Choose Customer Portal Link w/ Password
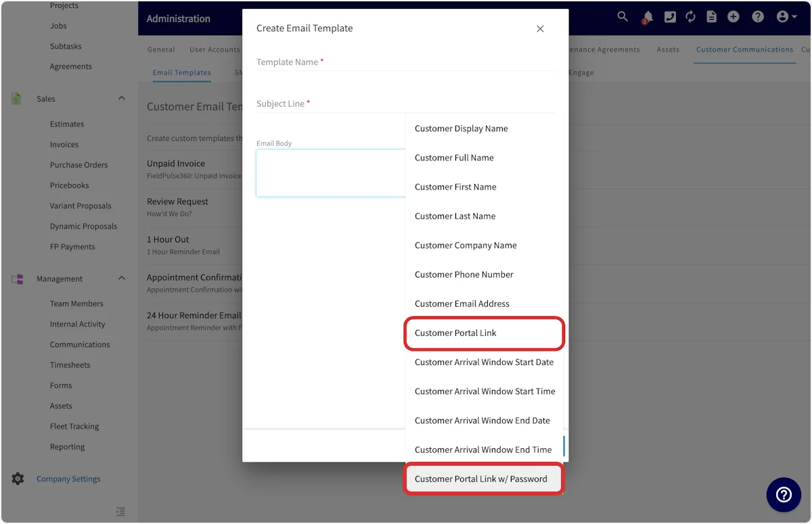Viewport: 812px width, 524px height. click(484, 479)
